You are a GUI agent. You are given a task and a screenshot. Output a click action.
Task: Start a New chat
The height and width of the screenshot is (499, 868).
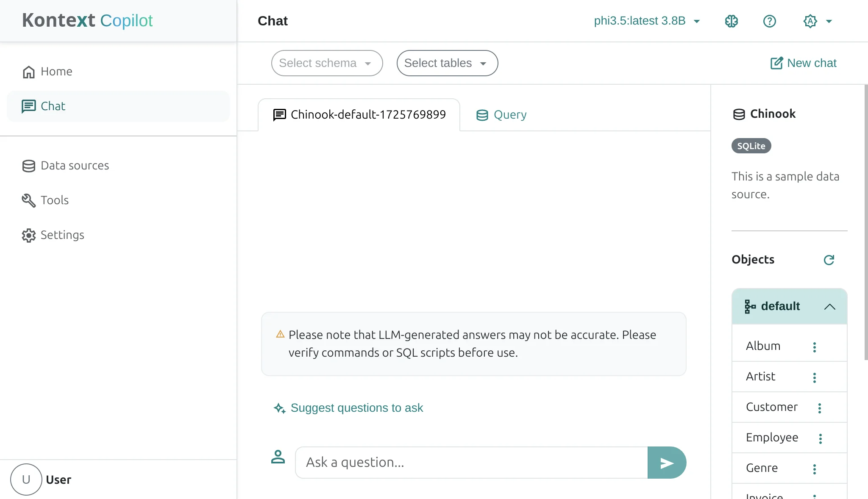(803, 63)
